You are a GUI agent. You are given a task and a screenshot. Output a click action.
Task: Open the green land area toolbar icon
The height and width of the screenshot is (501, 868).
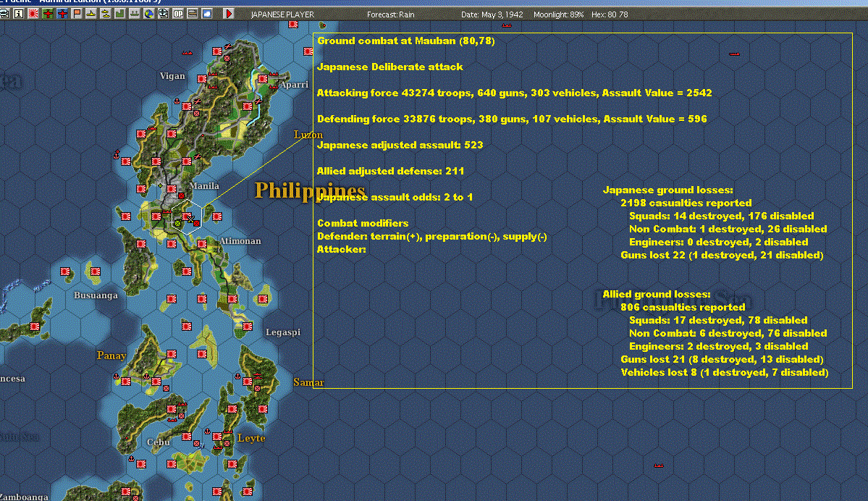coord(120,14)
